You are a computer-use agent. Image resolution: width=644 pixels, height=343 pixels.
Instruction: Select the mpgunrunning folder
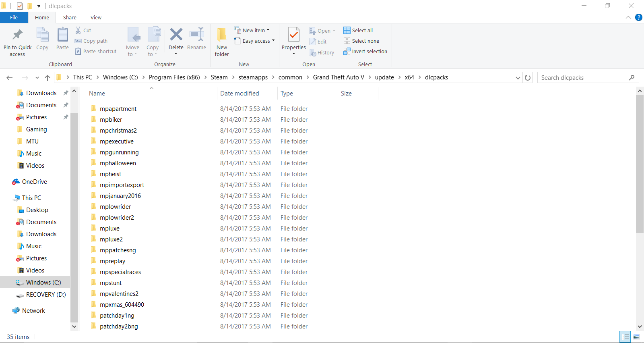(119, 152)
